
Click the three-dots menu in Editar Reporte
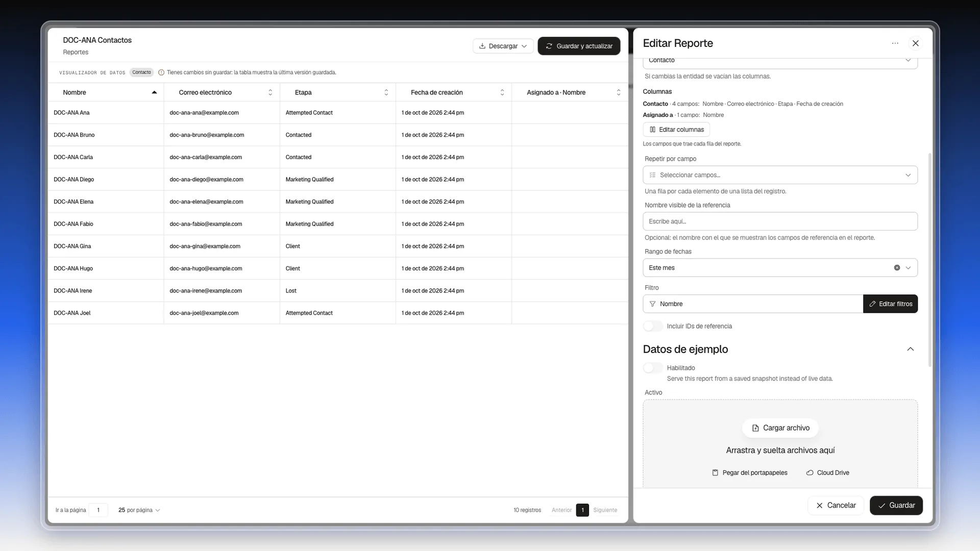[x=895, y=43]
